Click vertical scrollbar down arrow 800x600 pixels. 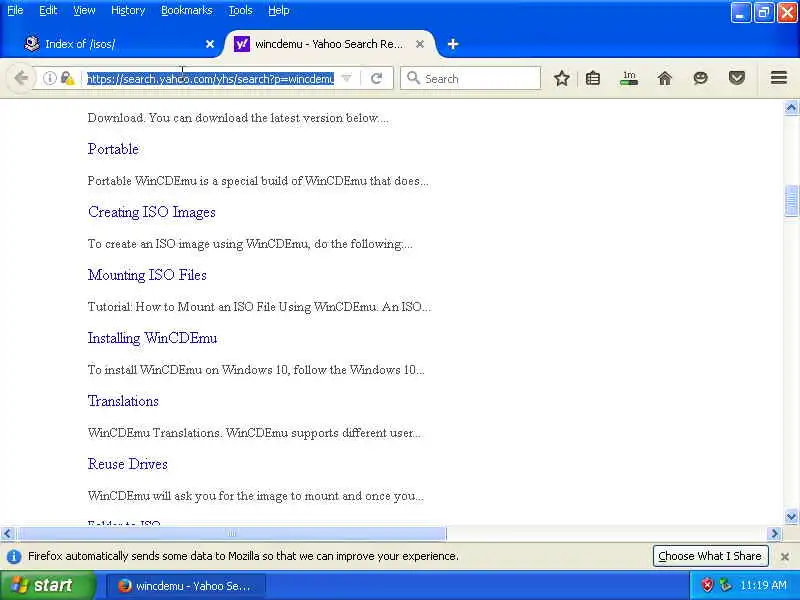click(791, 517)
